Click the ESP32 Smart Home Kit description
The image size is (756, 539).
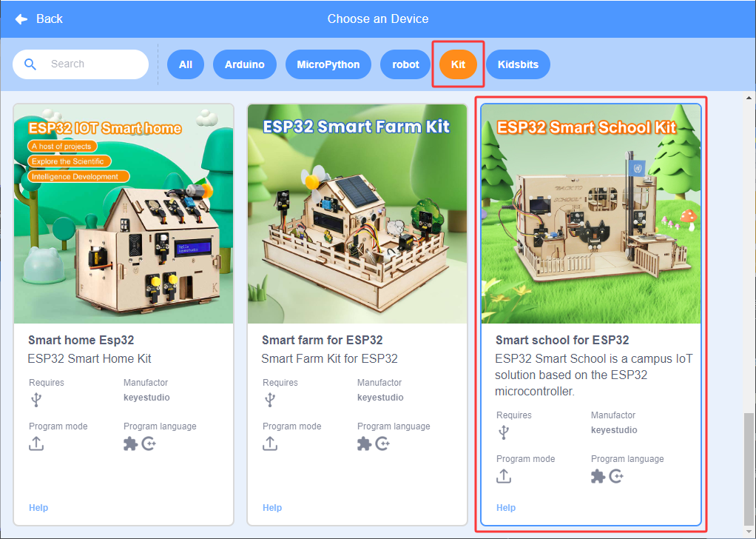coord(90,358)
